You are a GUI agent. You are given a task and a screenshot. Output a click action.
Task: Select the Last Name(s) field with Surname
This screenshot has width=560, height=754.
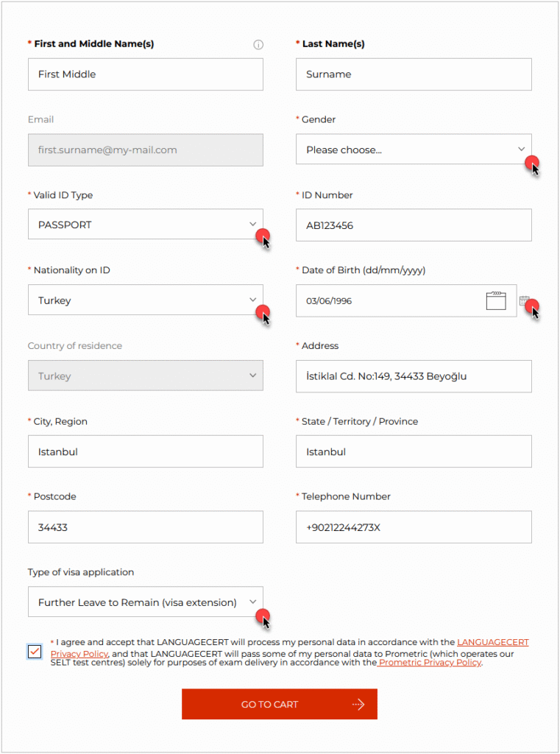pos(414,74)
